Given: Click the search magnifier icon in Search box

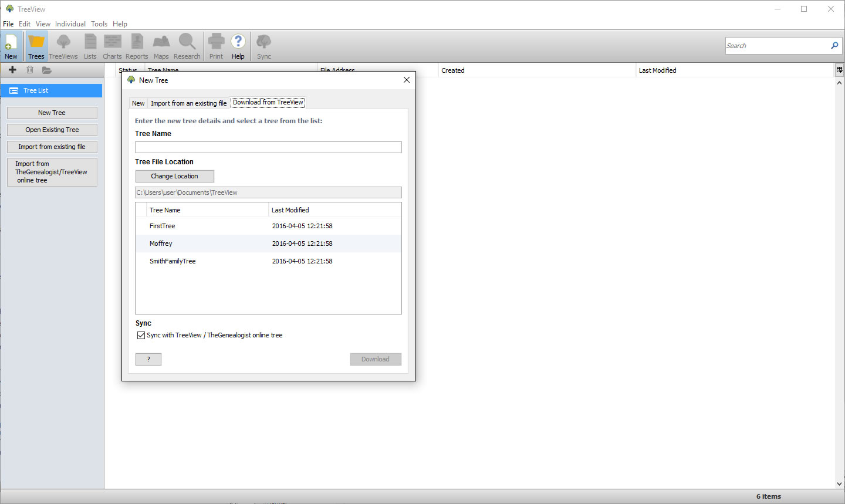Looking at the screenshot, I should pyautogui.click(x=834, y=45).
